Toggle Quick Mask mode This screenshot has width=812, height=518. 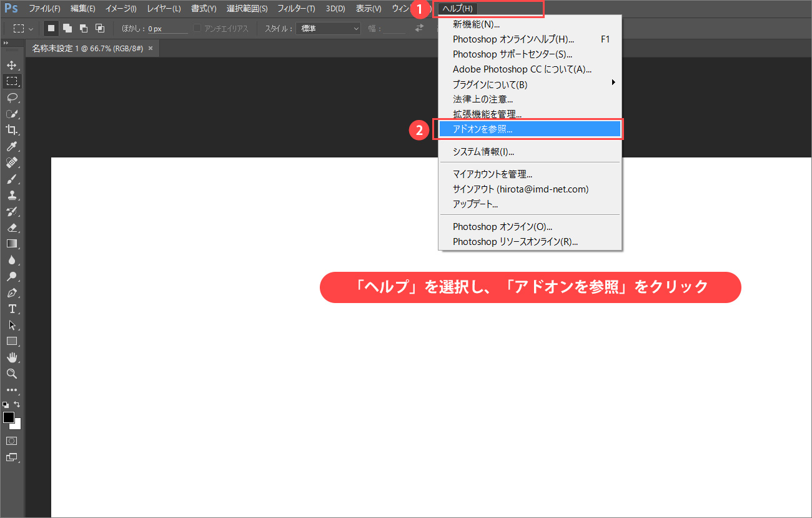point(12,441)
